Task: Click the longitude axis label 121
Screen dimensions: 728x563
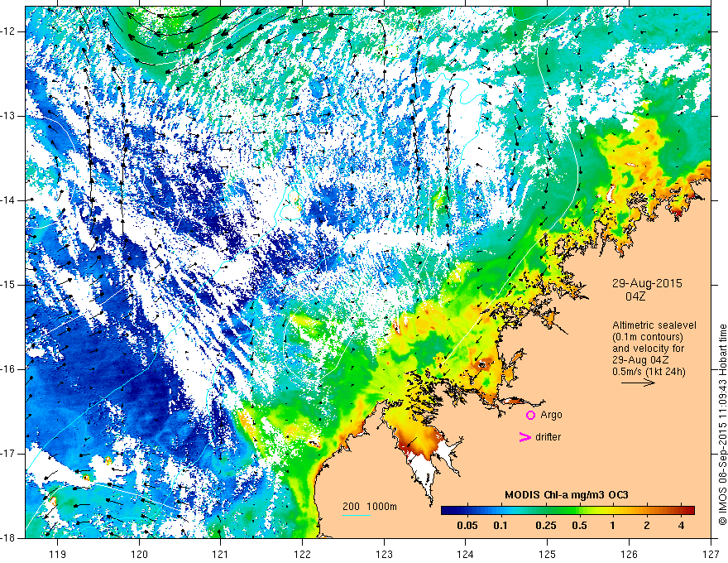Action: tap(221, 554)
